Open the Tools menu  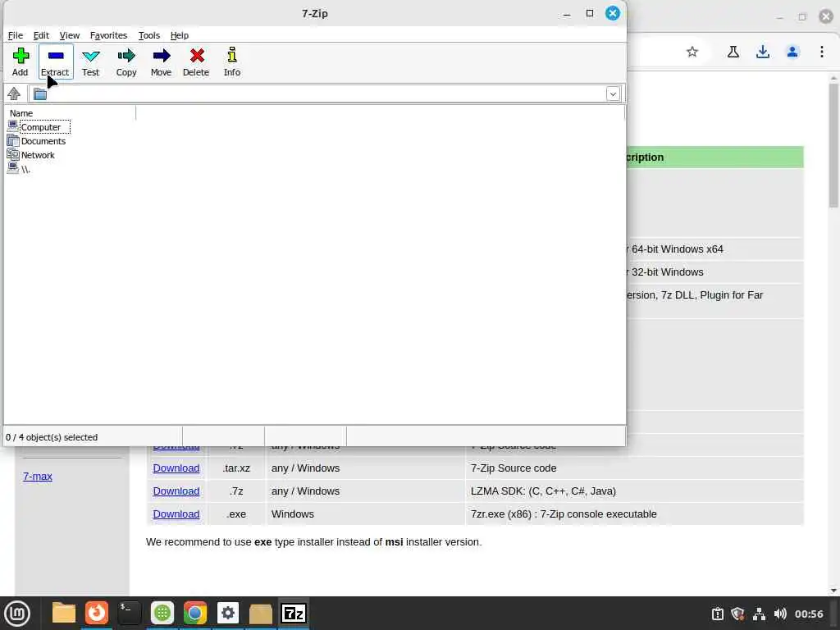click(x=149, y=35)
